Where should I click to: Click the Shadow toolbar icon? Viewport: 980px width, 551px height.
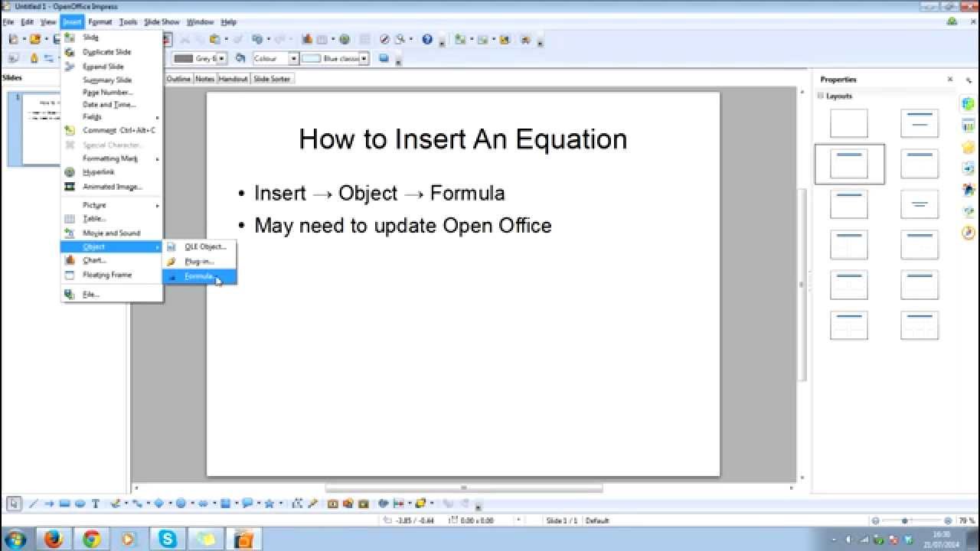click(x=384, y=58)
